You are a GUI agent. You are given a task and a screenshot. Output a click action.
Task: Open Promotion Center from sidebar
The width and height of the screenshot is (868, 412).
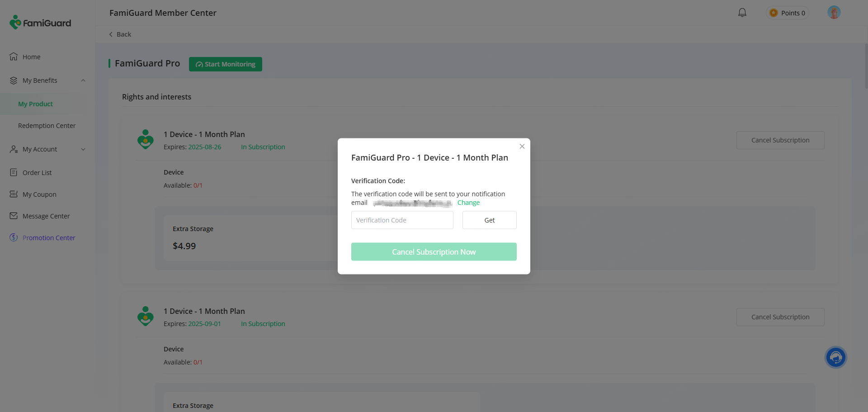[49, 238]
